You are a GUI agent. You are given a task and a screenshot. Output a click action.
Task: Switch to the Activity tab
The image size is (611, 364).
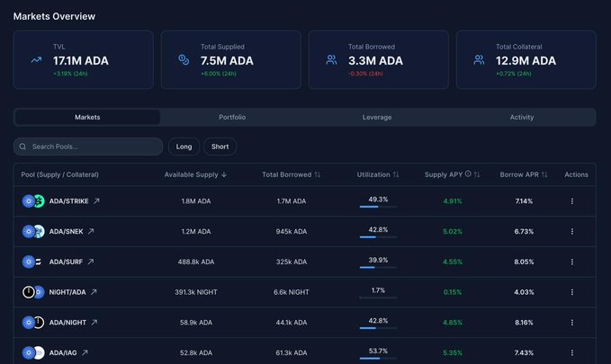pos(522,117)
